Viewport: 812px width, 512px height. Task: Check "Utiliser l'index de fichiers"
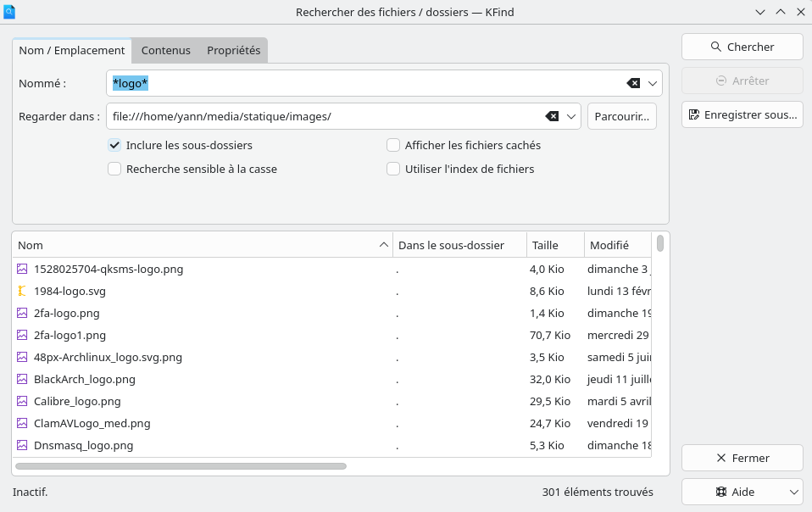coord(393,169)
